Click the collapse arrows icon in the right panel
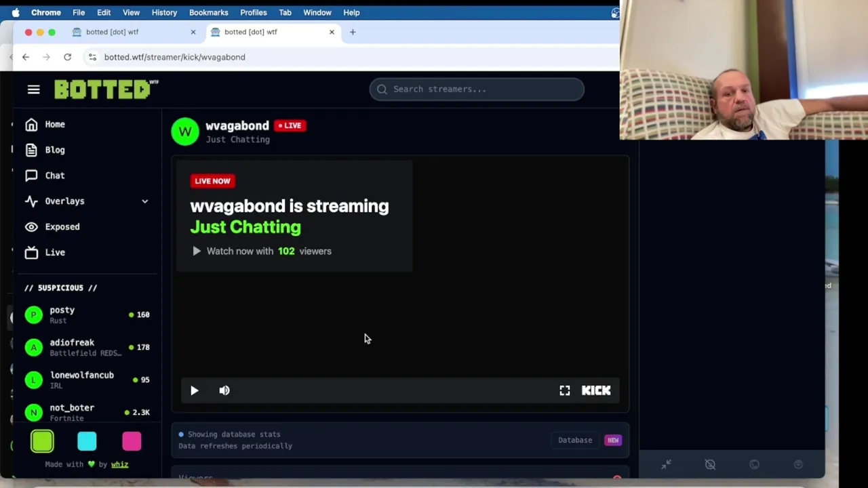The image size is (868, 488). click(666, 464)
